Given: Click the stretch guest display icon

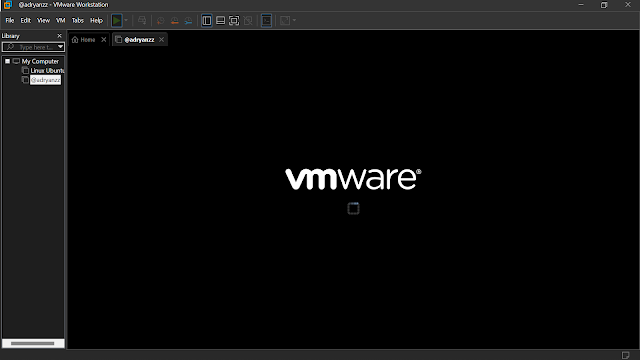Looking at the screenshot, I should click(285, 20).
